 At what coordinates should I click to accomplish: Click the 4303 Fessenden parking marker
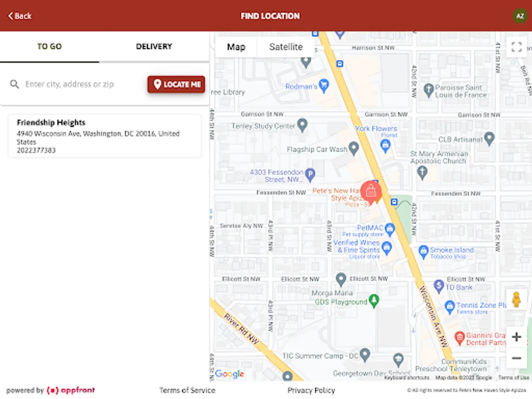(310, 174)
